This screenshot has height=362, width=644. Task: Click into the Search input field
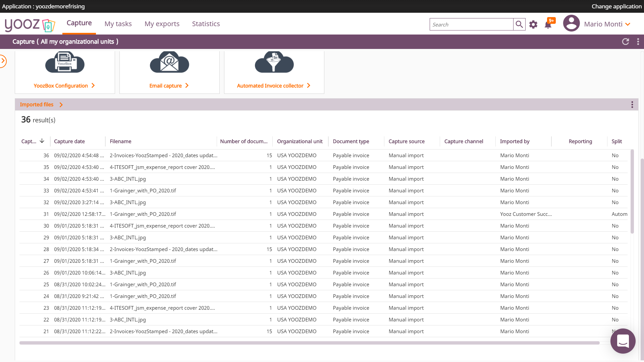[x=471, y=24]
